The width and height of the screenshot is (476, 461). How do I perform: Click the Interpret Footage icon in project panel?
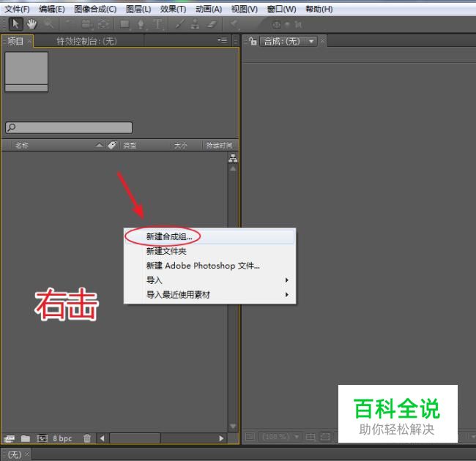coord(9,438)
